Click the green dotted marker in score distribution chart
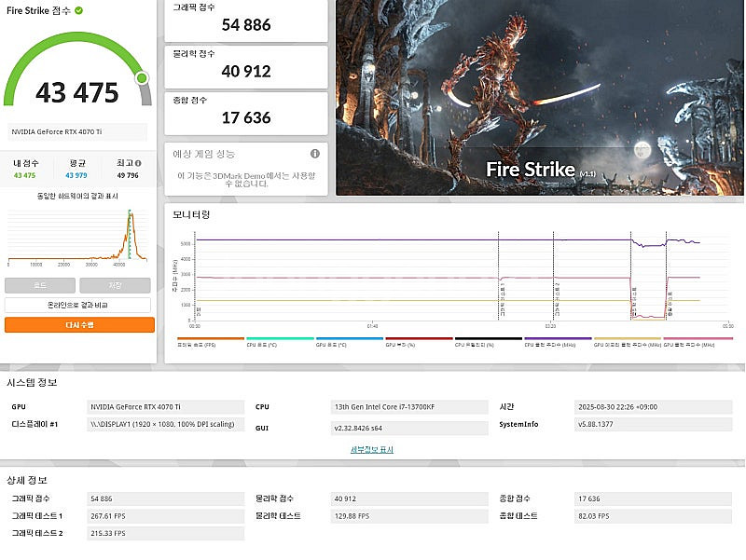The image size is (746, 560). pos(129,234)
